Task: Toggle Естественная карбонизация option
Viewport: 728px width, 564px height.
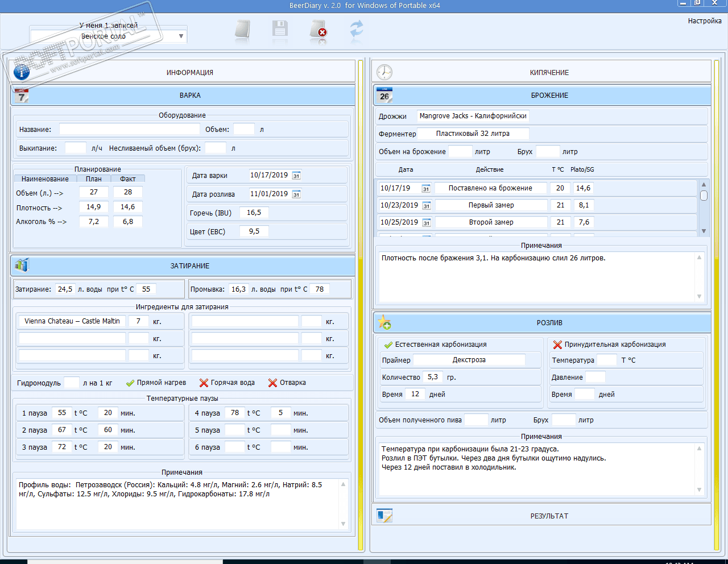Action: click(x=388, y=345)
